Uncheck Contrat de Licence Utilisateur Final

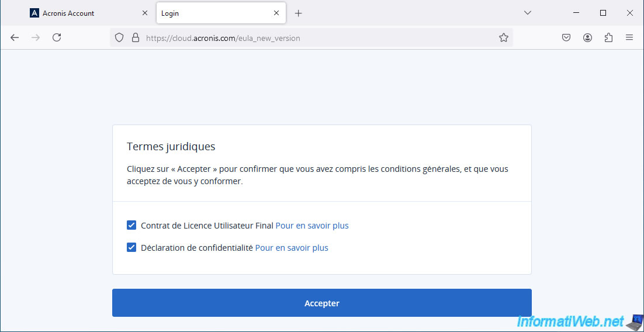[x=131, y=226]
